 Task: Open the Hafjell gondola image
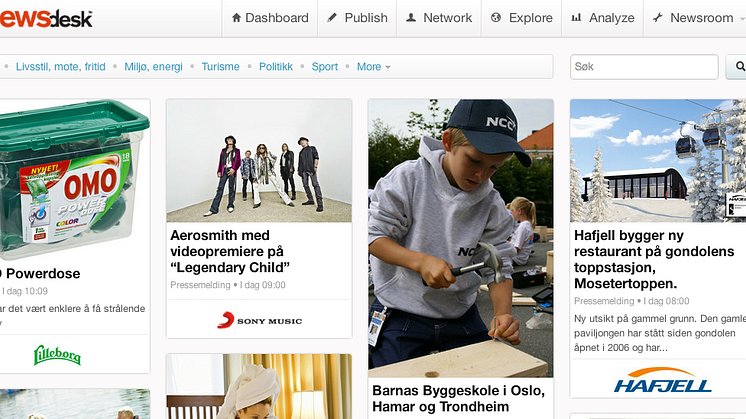pyautogui.click(x=658, y=161)
